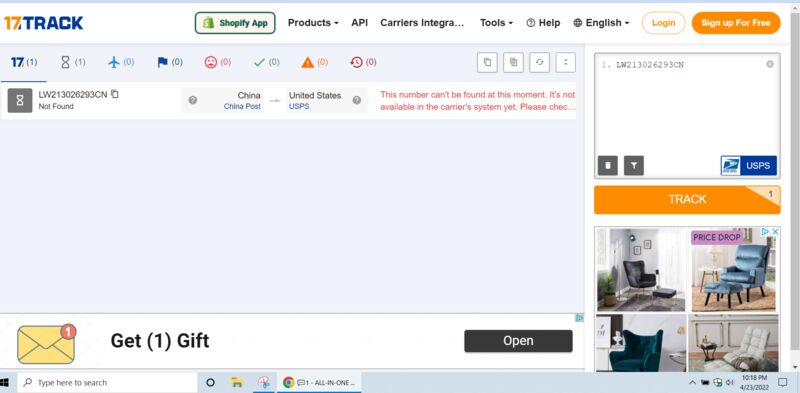Expand the Products menu

[313, 23]
